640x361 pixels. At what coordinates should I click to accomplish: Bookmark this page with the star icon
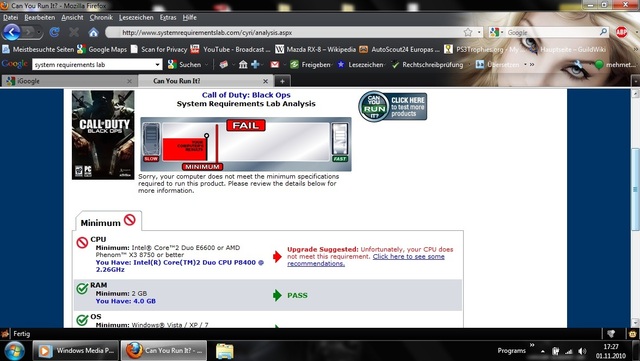pos(468,32)
